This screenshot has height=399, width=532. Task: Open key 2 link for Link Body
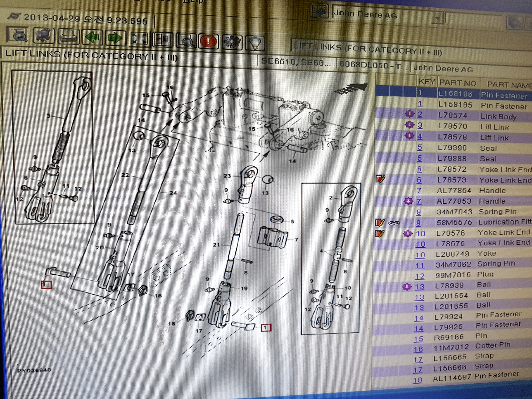[420, 114]
